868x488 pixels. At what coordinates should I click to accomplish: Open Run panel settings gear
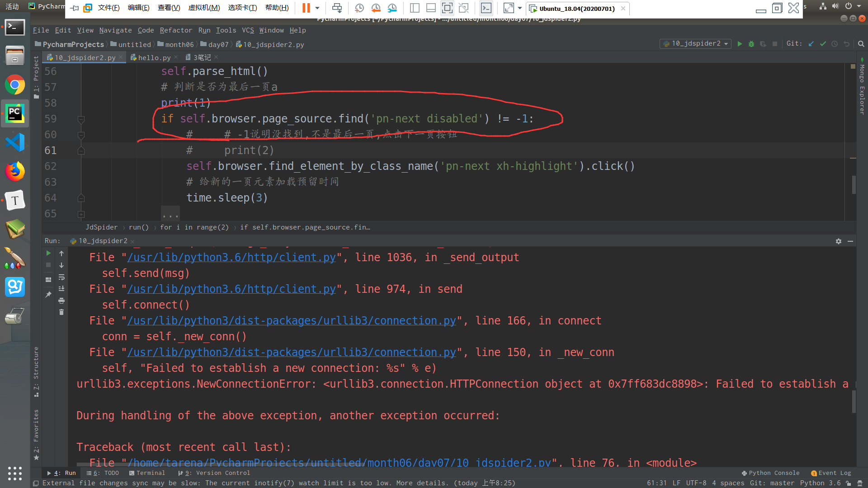pos(838,241)
